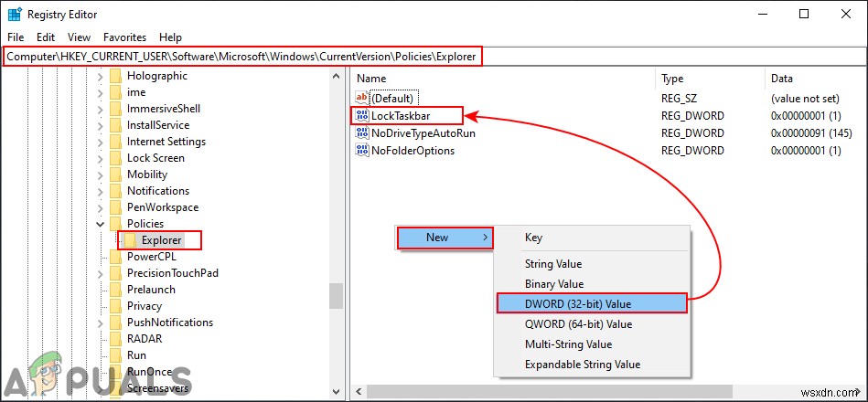
Task: Expand the Lock Screen key
Action: (101, 159)
